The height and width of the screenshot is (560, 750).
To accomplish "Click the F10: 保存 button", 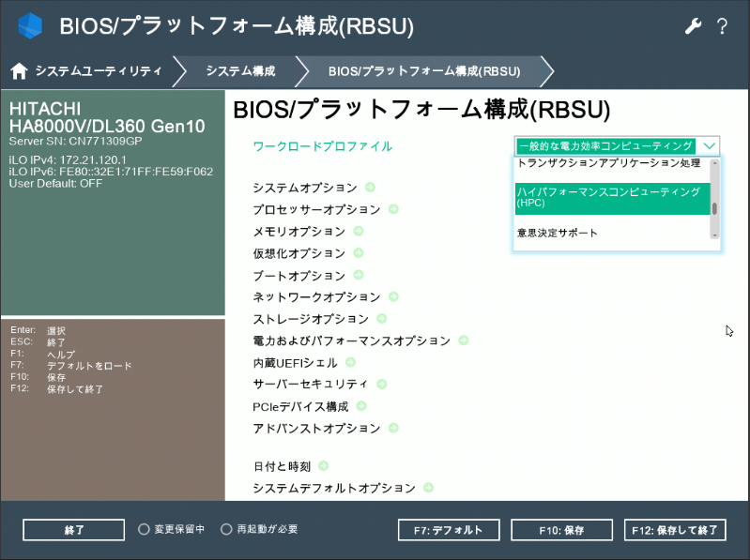I will pos(561,530).
